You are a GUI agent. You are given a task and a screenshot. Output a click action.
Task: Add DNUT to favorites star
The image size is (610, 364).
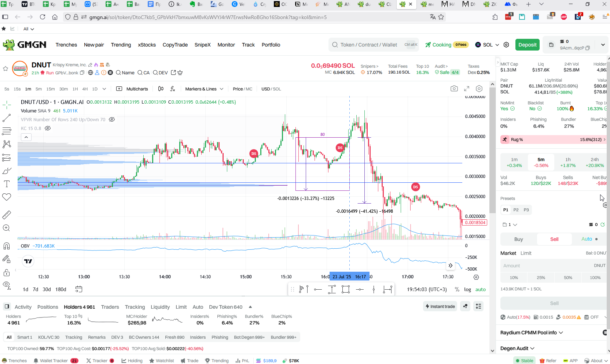tap(5, 68)
